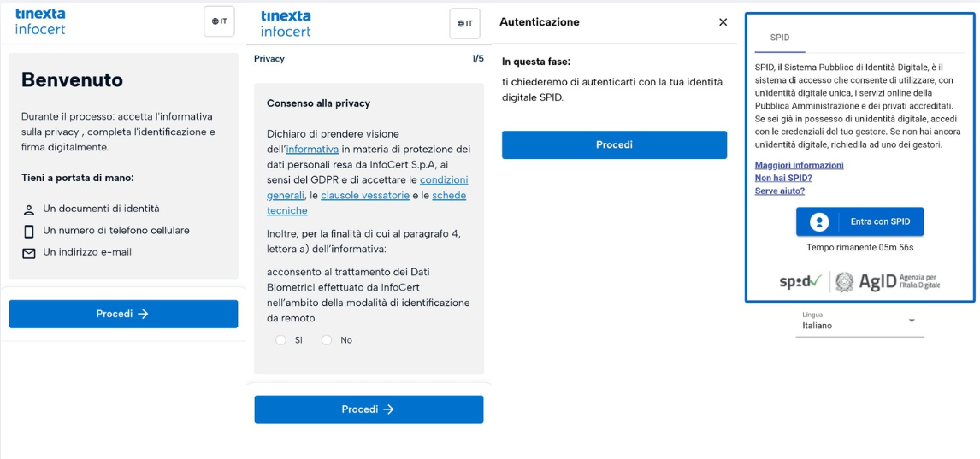
Task: Open the clausole vessatorie link
Action: click(x=365, y=196)
